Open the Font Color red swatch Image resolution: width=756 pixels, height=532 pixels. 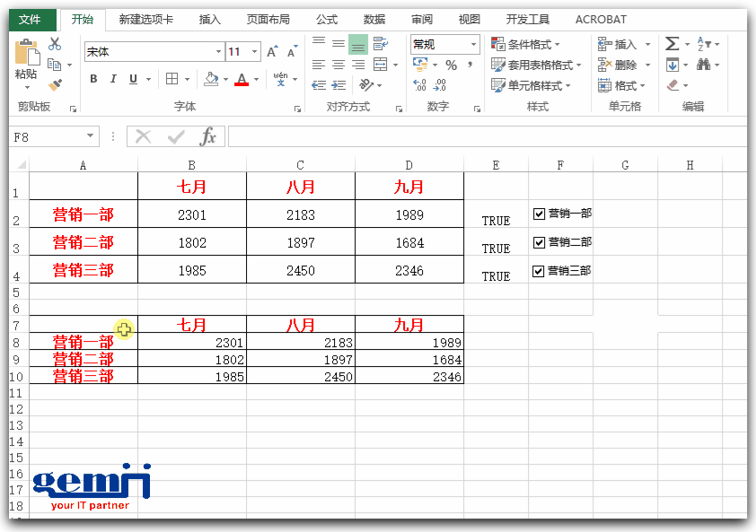[x=242, y=80]
